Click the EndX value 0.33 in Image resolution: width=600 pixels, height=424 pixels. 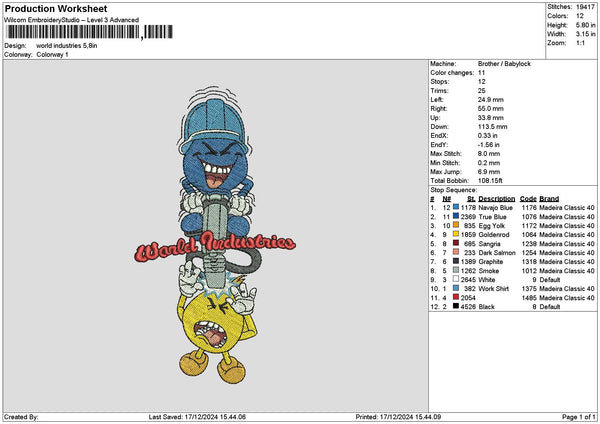(x=488, y=136)
